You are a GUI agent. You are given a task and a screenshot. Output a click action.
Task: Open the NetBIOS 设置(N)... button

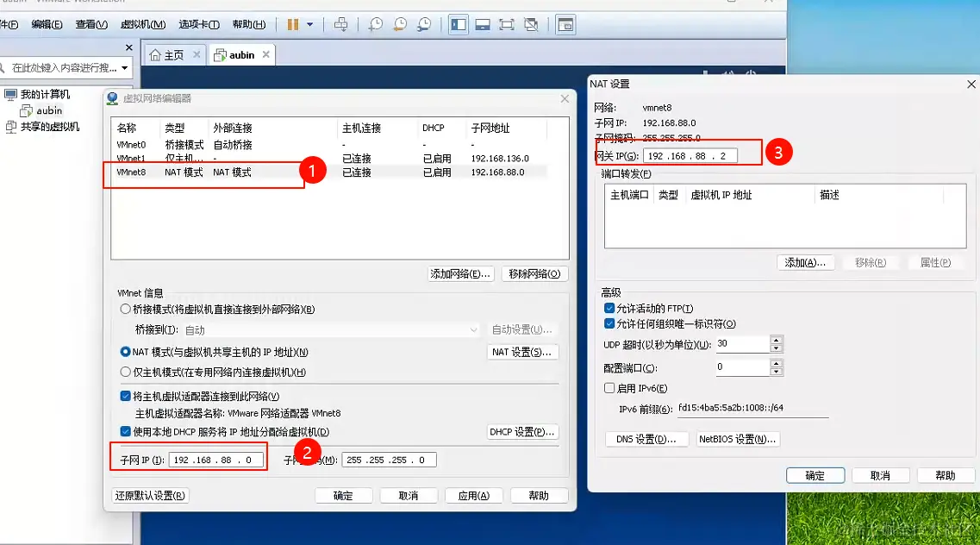coord(738,440)
